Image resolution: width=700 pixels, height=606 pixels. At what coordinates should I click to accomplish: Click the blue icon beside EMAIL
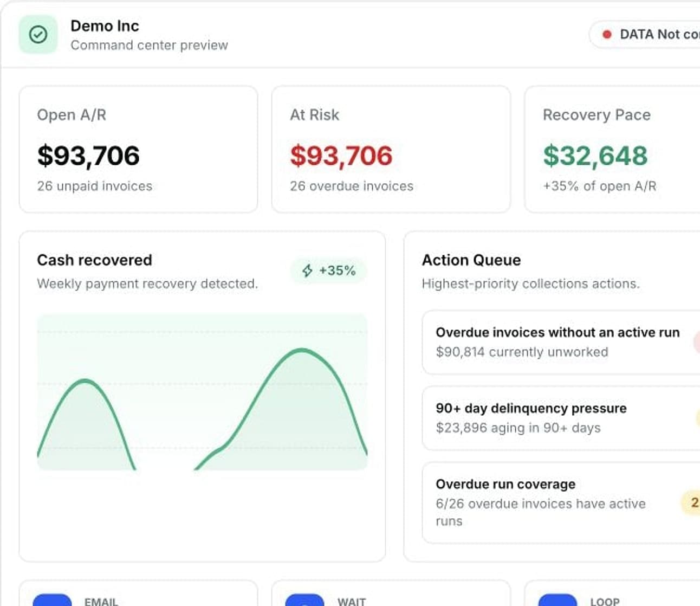click(x=52, y=599)
